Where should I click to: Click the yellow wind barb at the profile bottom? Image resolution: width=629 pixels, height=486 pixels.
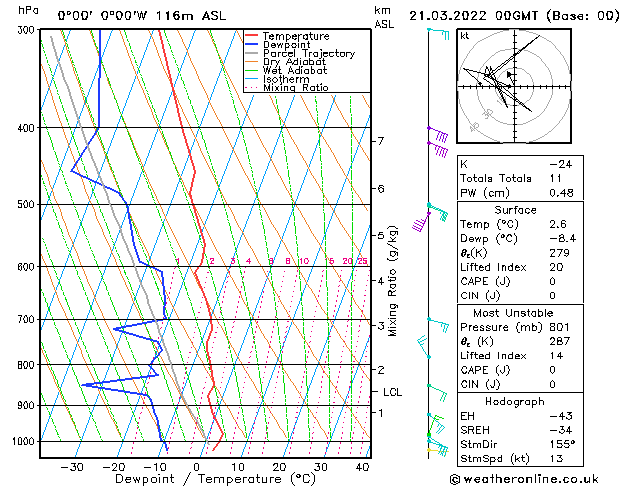click(437, 452)
